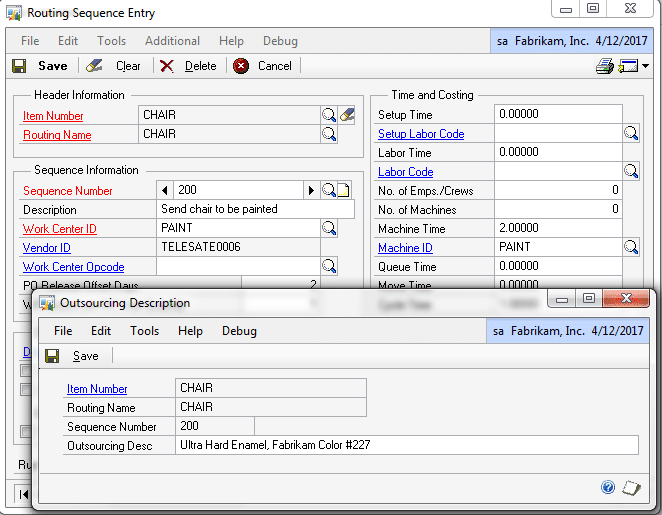Open the window notes icon beside printer
662x515 pixels.
click(628, 66)
